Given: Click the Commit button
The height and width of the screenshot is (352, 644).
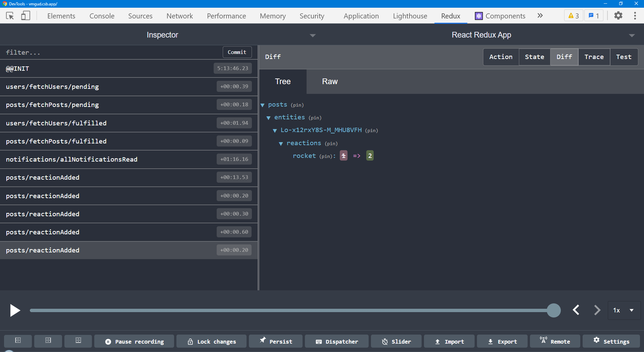Looking at the screenshot, I should pyautogui.click(x=237, y=52).
